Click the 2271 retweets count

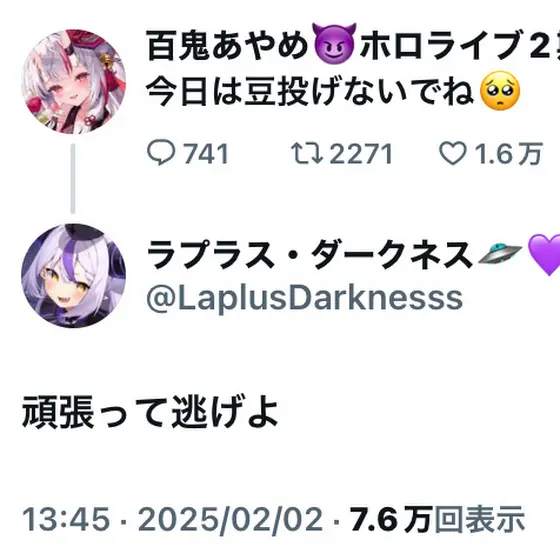tap(361, 154)
